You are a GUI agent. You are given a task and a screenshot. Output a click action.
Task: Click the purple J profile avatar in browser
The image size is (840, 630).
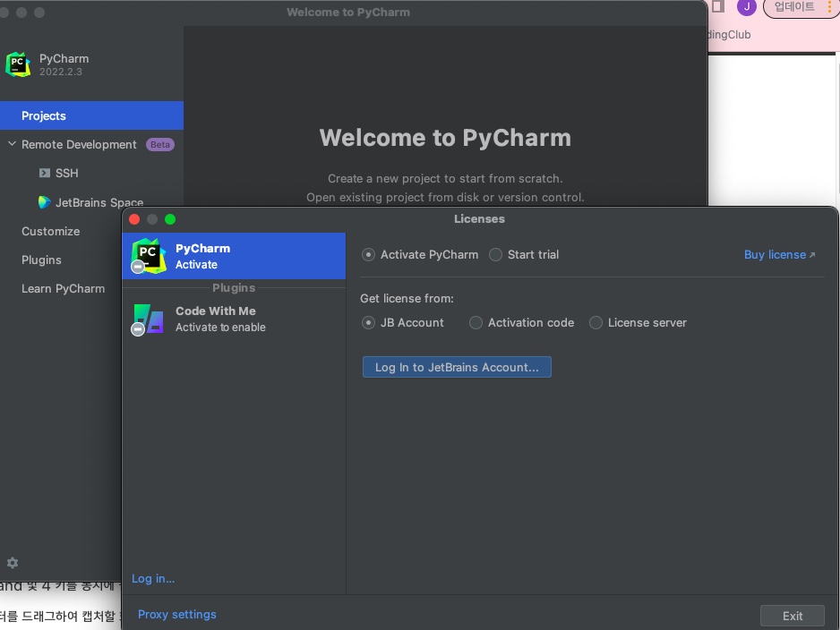(x=746, y=7)
